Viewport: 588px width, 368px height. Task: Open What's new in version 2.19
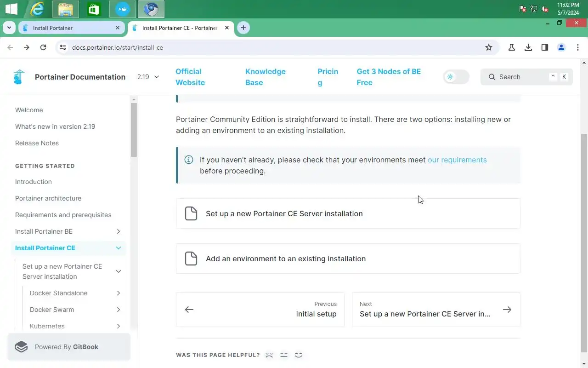tap(55, 126)
